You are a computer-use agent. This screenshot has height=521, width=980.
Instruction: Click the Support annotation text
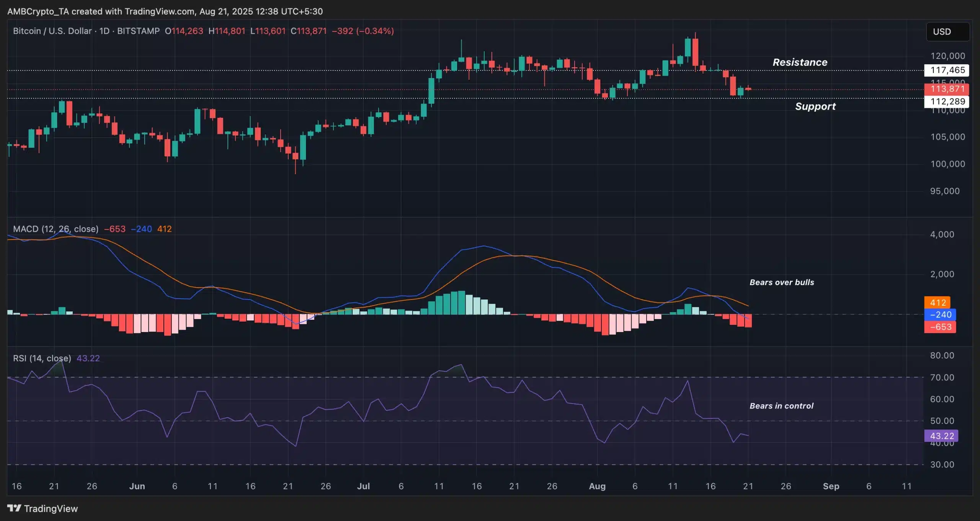click(815, 106)
